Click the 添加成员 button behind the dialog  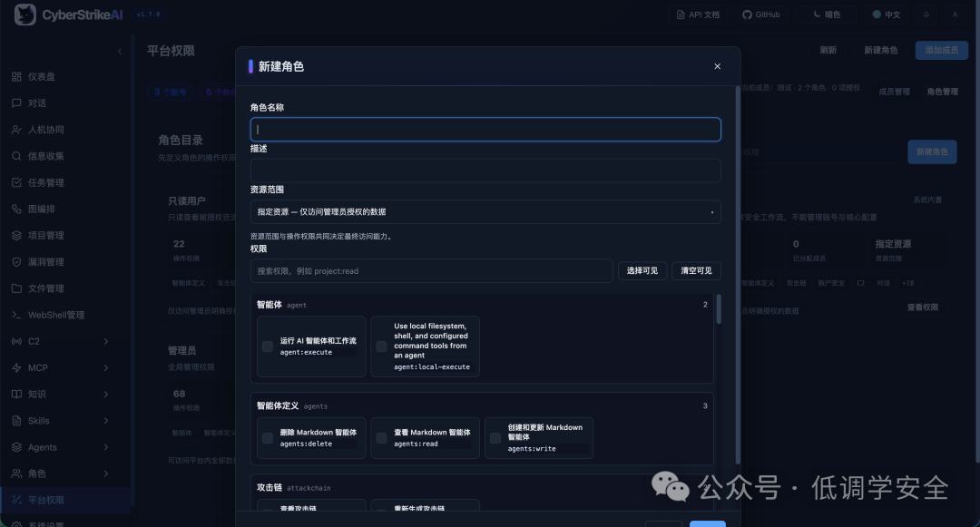coord(941,50)
